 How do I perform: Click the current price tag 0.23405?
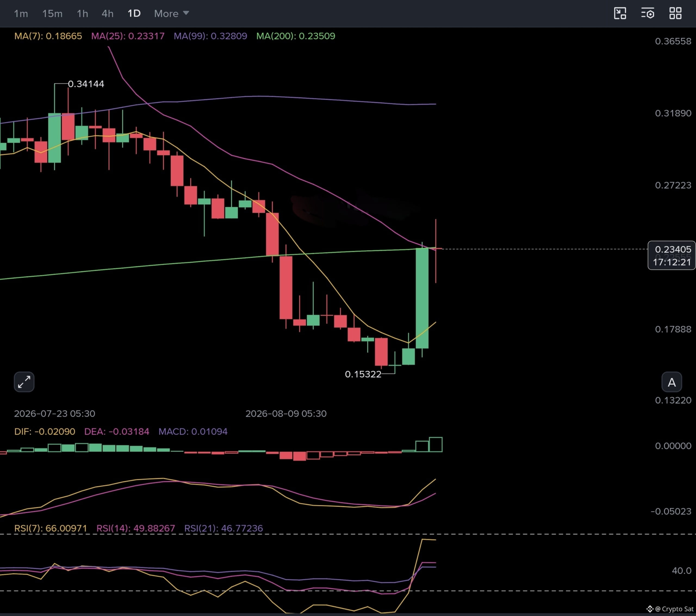[x=673, y=249]
